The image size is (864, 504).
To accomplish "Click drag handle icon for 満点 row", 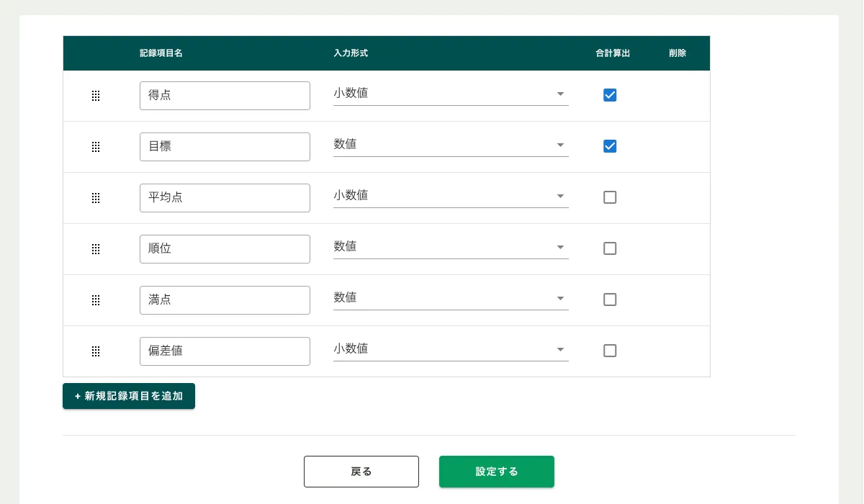I will click(96, 300).
